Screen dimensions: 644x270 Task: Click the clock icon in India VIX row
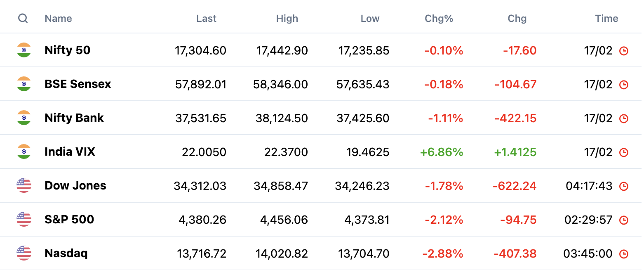624,152
